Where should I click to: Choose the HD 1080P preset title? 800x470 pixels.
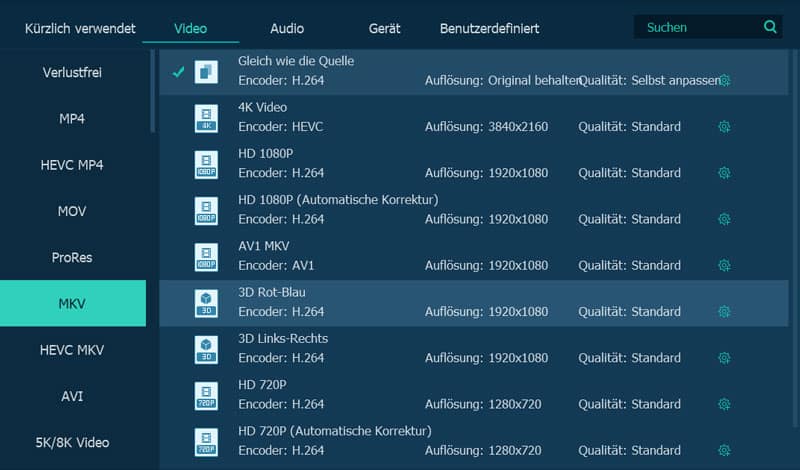tap(265, 154)
